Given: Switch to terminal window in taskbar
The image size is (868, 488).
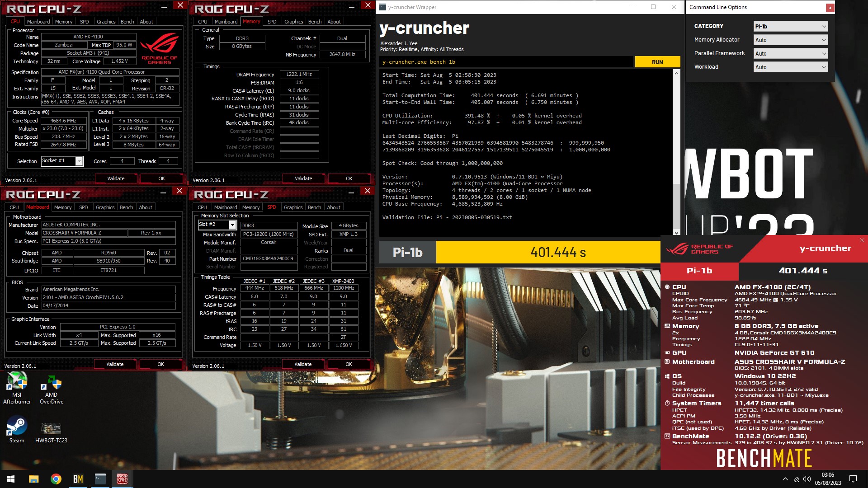Looking at the screenshot, I should coord(100,479).
